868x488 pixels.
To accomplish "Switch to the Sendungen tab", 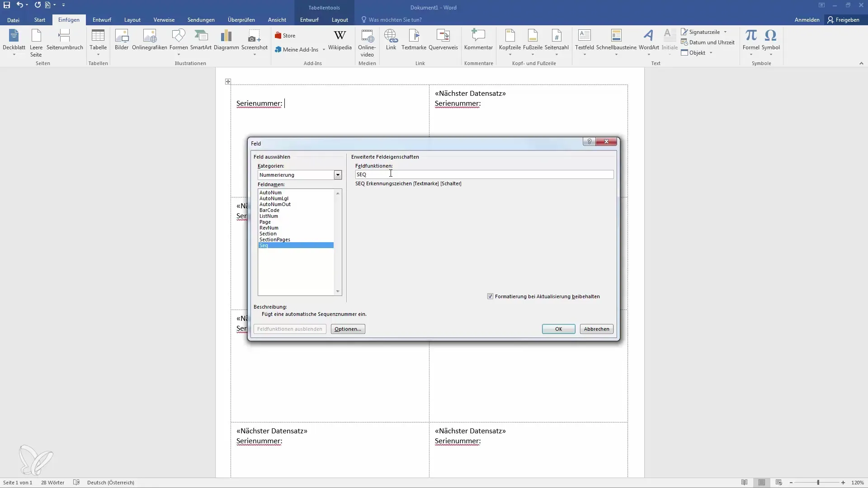I will click(x=201, y=20).
